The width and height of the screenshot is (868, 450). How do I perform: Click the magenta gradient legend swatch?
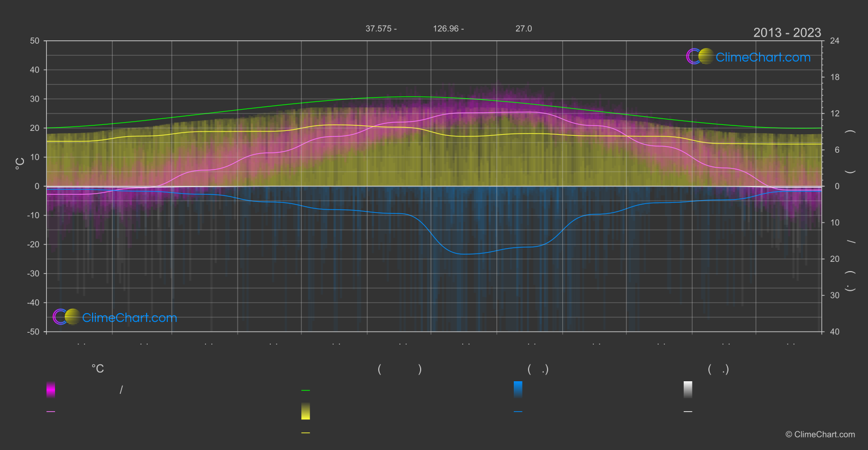point(51,389)
